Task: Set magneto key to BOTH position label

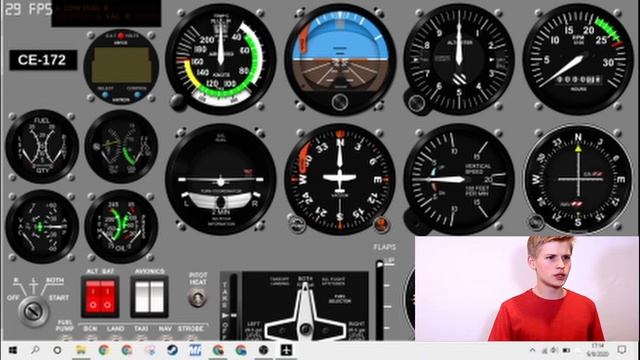Action: click(55, 281)
